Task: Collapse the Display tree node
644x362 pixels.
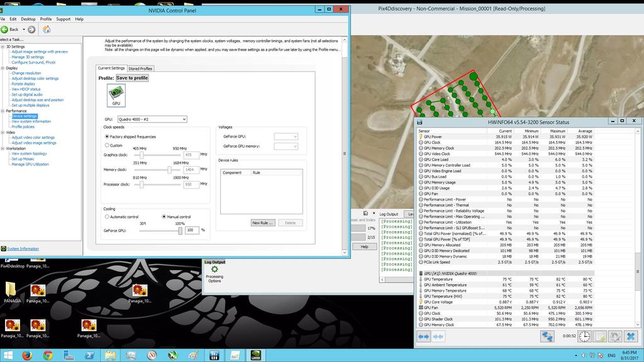Action: coord(3,68)
